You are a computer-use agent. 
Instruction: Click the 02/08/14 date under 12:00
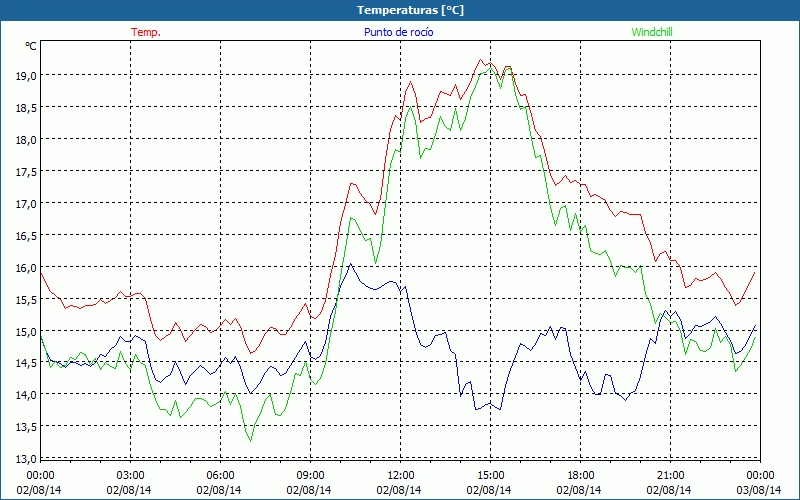point(399,490)
